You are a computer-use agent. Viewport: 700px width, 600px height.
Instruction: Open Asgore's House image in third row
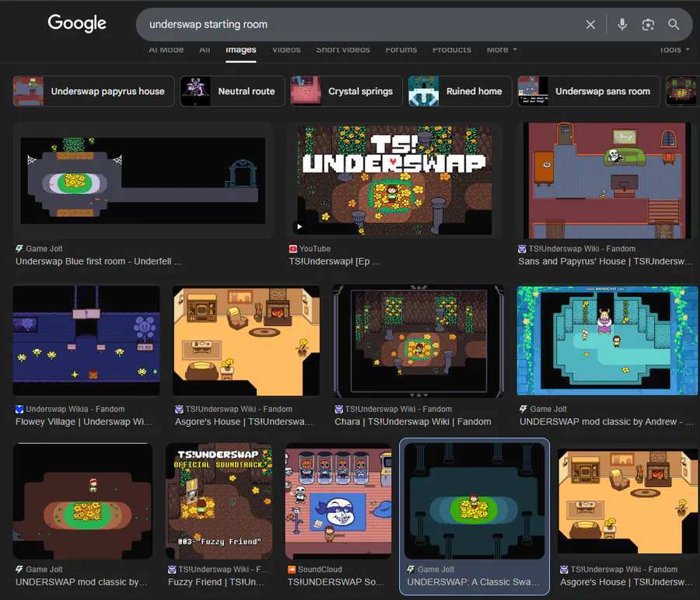coord(628,501)
